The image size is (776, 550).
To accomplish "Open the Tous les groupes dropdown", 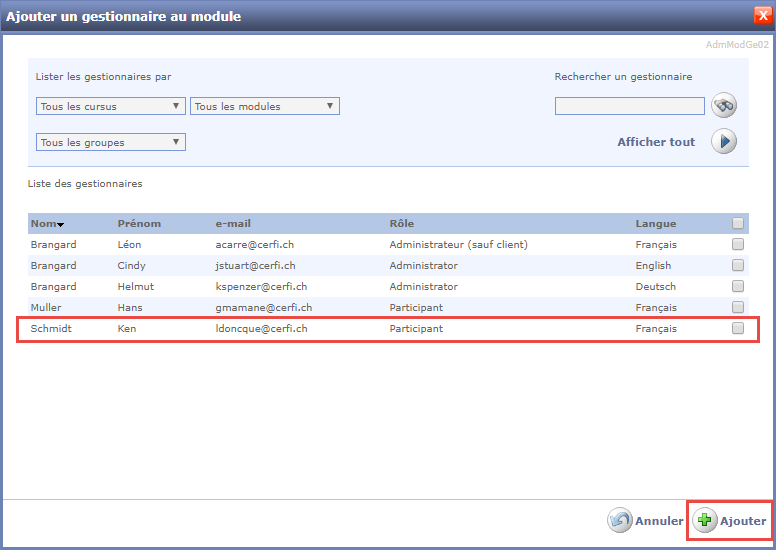I will (110, 142).
